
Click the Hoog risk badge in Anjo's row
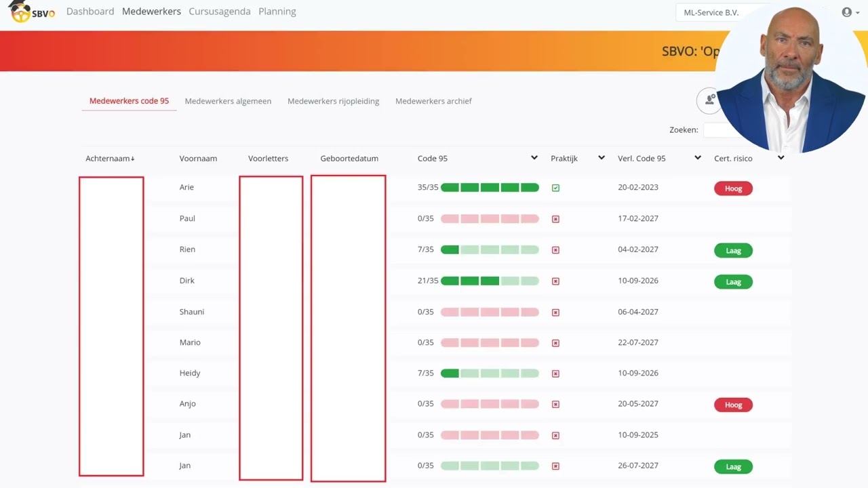(733, 405)
